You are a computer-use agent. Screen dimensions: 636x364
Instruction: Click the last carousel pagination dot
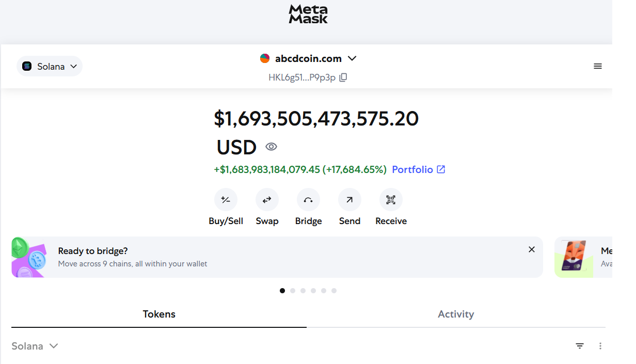tap(334, 291)
